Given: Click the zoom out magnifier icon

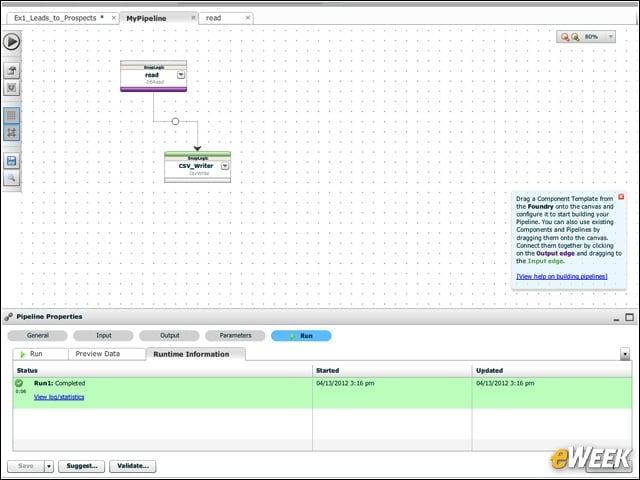Looking at the screenshot, I should point(565,37).
